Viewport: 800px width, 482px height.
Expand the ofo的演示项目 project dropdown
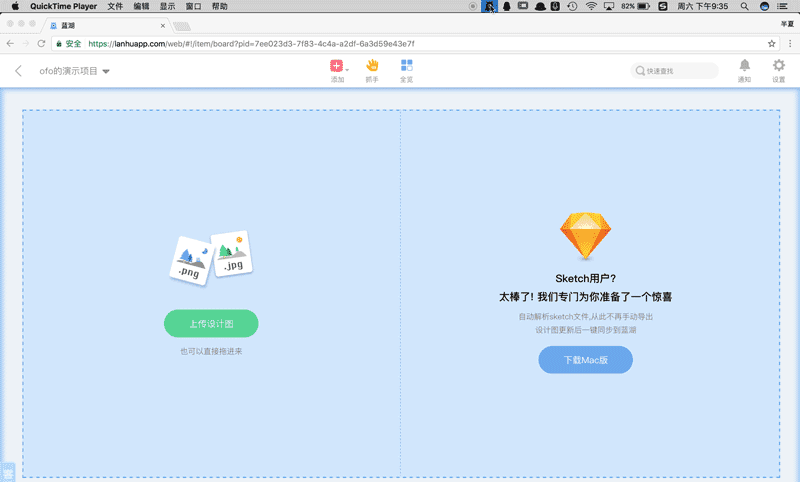(106, 71)
